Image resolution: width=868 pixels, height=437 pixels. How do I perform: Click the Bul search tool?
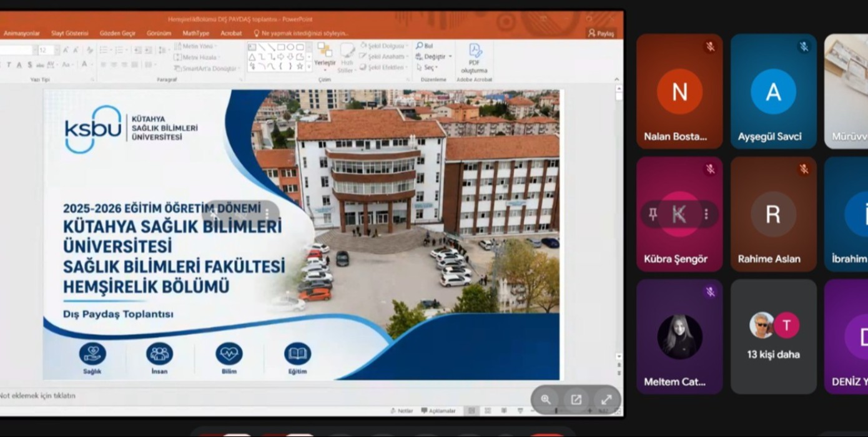point(425,46)
